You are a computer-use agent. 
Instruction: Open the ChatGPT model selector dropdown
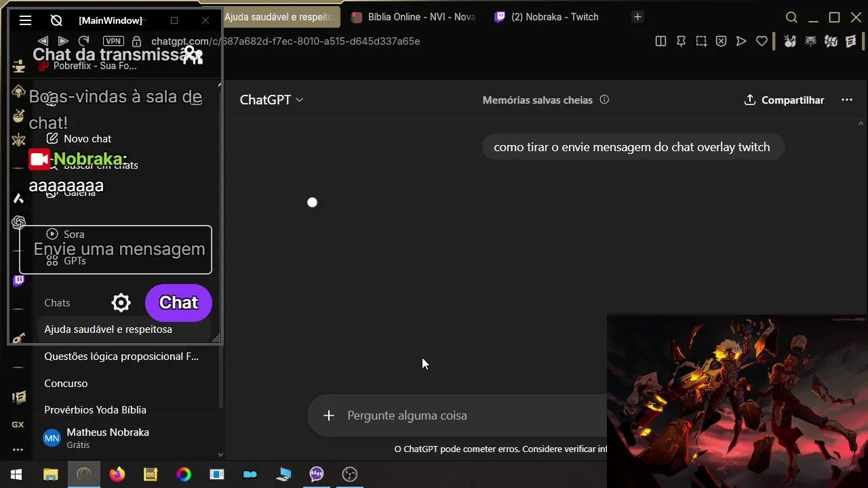tap(271, 100)
